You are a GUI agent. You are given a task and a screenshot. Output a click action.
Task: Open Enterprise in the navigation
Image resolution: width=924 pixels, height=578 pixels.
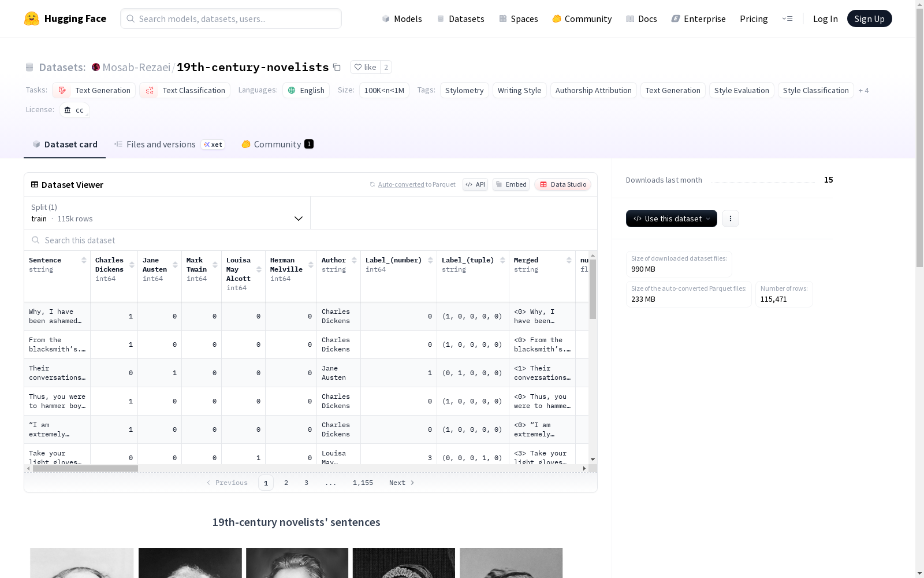(699, 18)
